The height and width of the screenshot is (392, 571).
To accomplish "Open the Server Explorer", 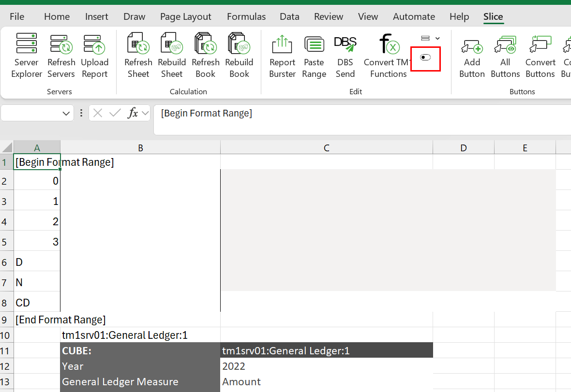I will tap(26, 55).
